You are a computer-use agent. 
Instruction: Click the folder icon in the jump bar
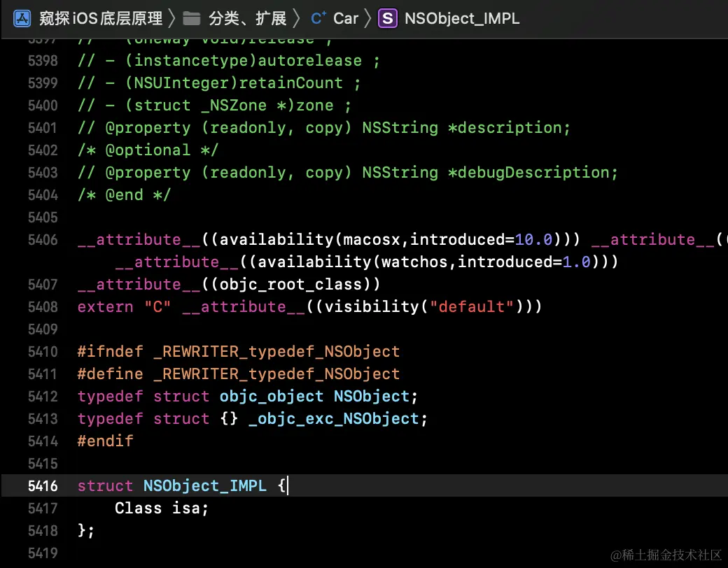(191, 19)
